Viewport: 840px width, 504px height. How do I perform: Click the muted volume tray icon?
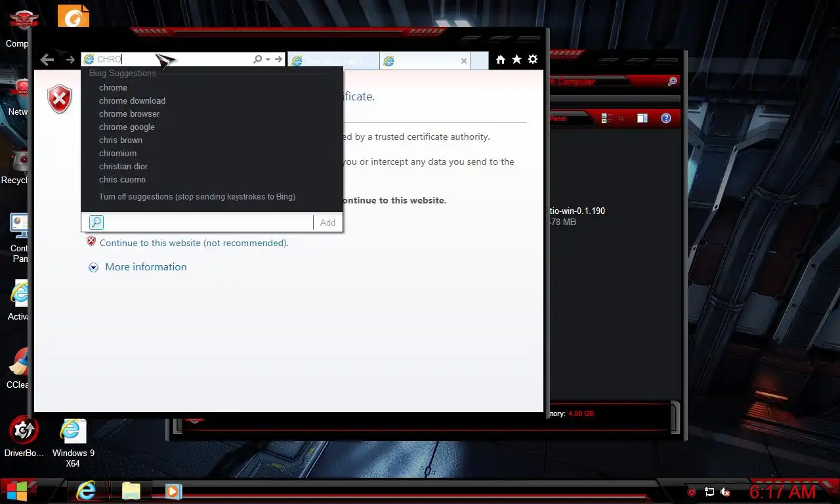click(726, 492)
